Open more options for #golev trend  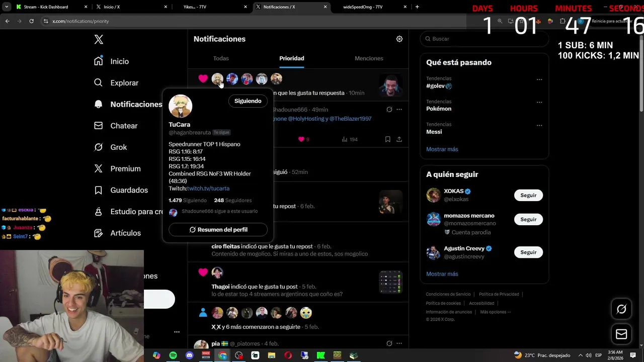(x=539, y=79)
